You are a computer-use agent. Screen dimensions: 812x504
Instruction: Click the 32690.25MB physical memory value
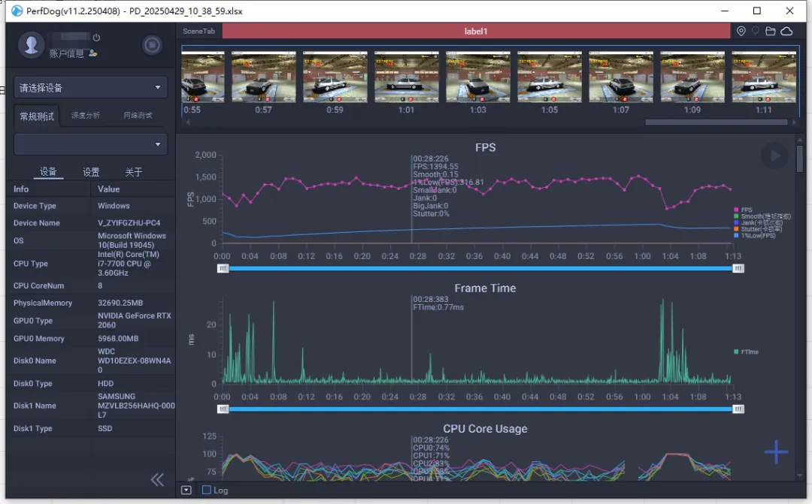click(120, 303)
